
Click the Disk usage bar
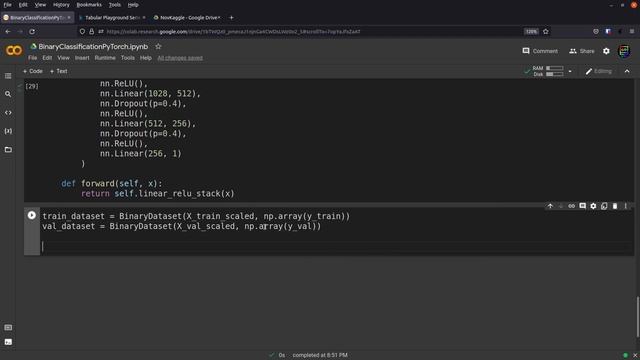point(555,74)
